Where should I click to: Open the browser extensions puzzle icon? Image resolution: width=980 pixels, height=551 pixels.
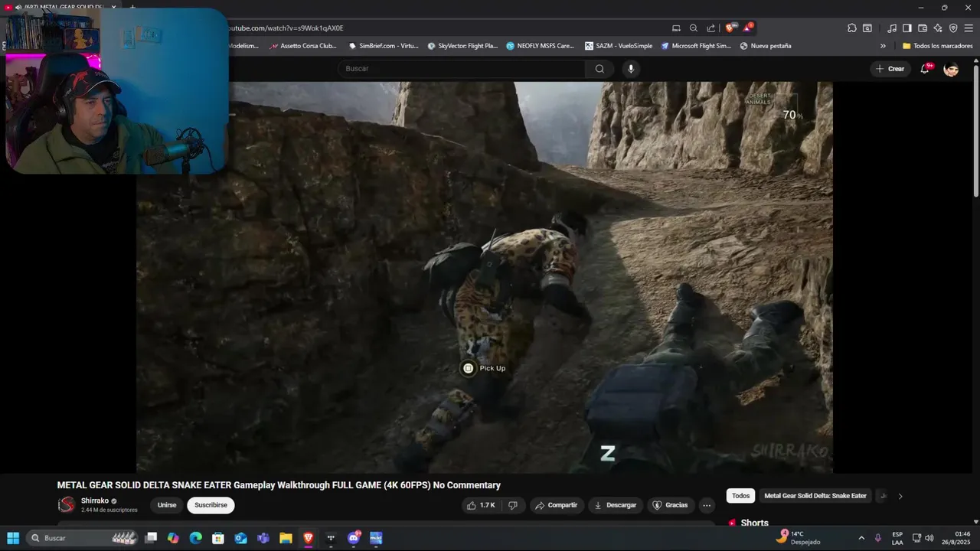(x=851, y=28)
